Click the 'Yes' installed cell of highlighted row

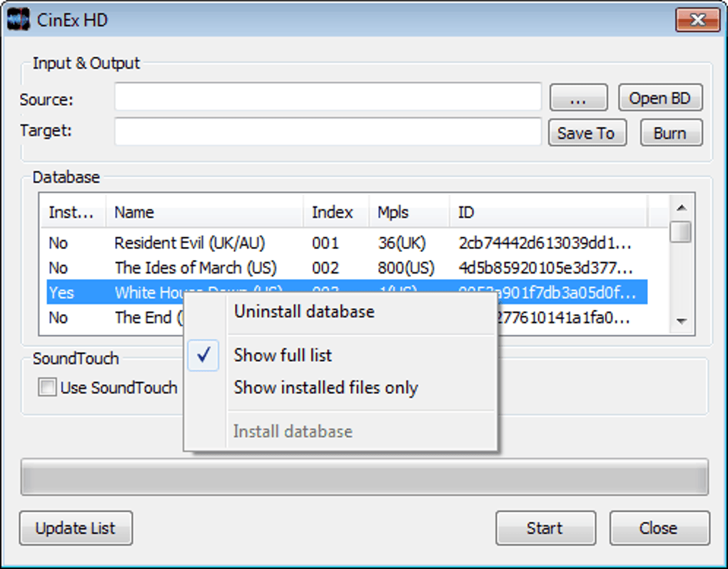click(61, 293)
